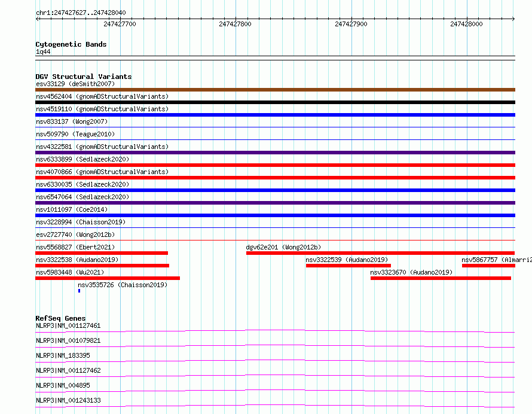532x414 pixels.
Task: Open the nsv3228994 (Chaisson2019) label
Action: click(81, 222)
